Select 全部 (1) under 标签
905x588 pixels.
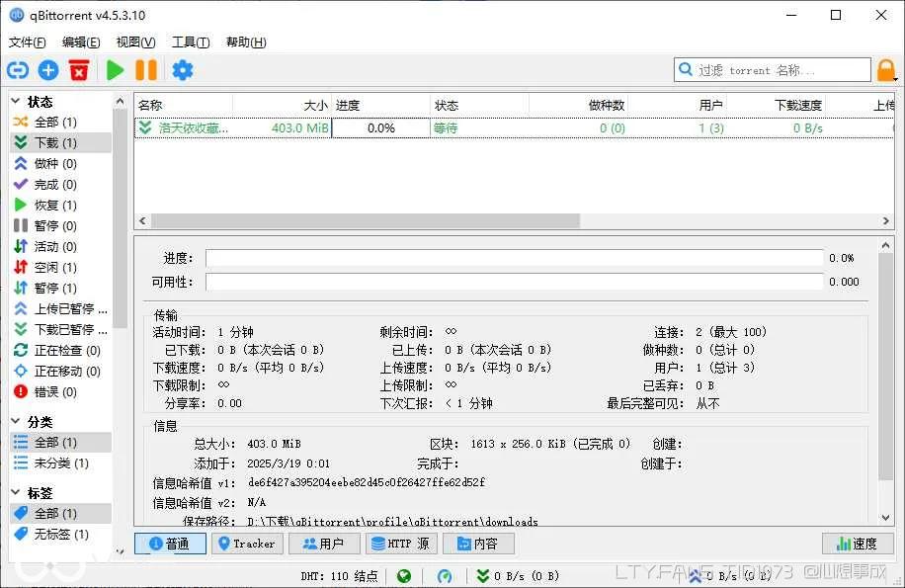point(60,513)
